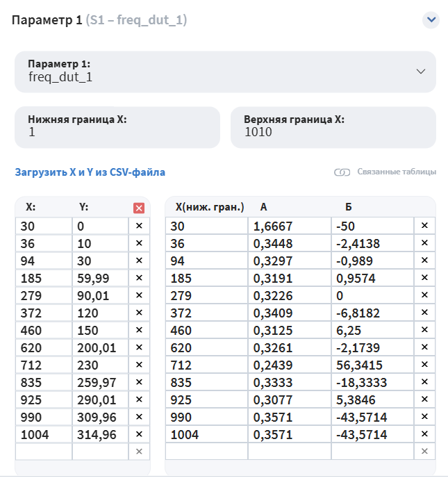
Task: Click the Верхняя граница X field
Action: coord(333,126)
